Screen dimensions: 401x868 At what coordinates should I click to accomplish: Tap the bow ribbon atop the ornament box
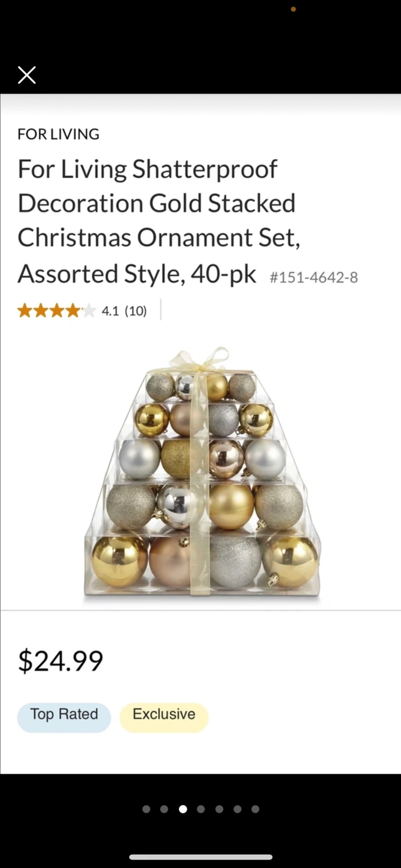point(200,360)
